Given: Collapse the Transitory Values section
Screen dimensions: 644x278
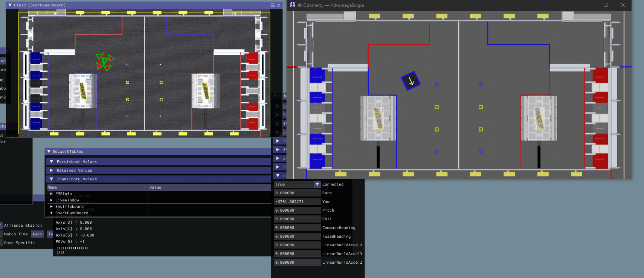Looking at the screenshot, I should pos(52,179).
